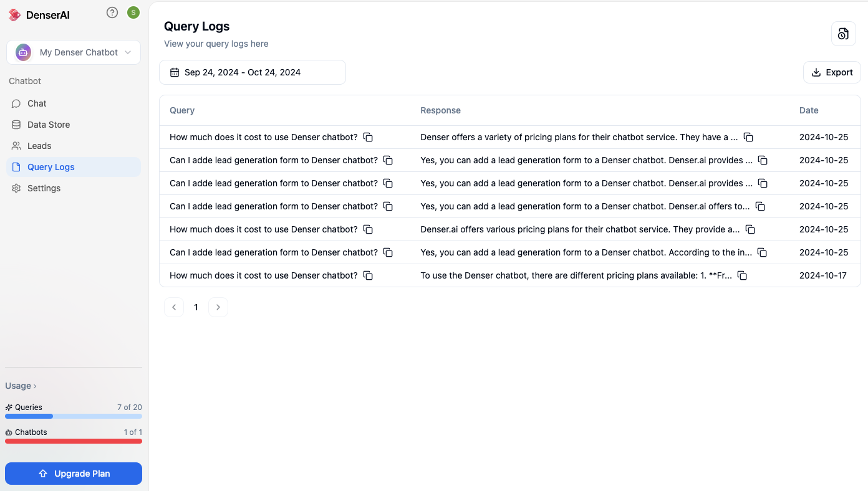This screenshot has height=491, width=868.
Task: Open the Data Store section
Action: pyautogui.click(x=48, y=124)
